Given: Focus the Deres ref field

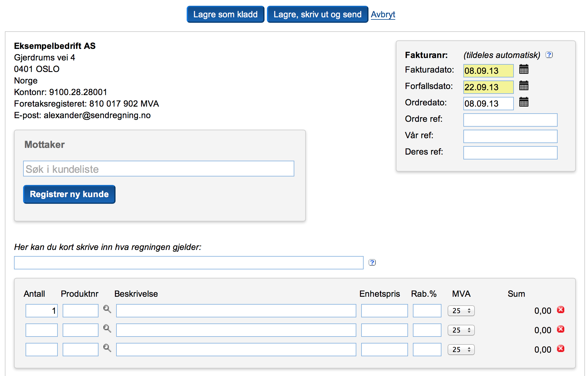Looking at the screenshot, I should [x=510, y=153].
